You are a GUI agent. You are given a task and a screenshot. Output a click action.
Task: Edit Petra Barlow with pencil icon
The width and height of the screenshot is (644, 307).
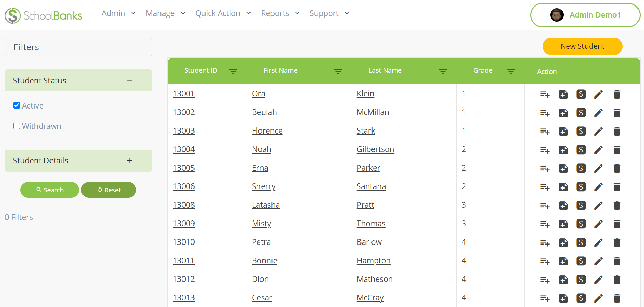[x=598, y=243]
